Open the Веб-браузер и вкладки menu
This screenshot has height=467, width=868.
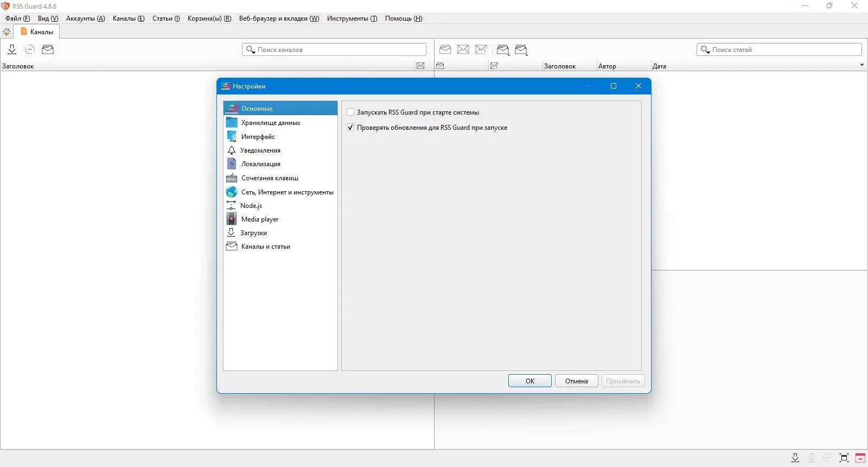coord(279,18)
